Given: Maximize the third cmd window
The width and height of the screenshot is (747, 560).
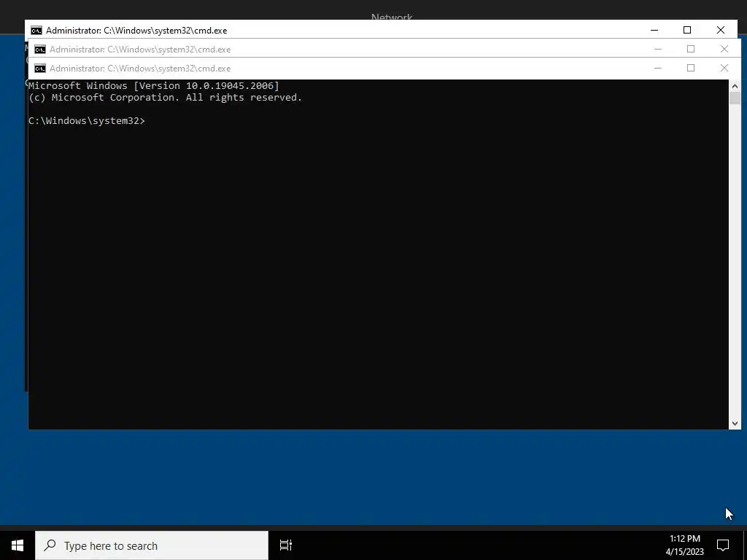Looking at the screenshot, I should tap(691, 68).
